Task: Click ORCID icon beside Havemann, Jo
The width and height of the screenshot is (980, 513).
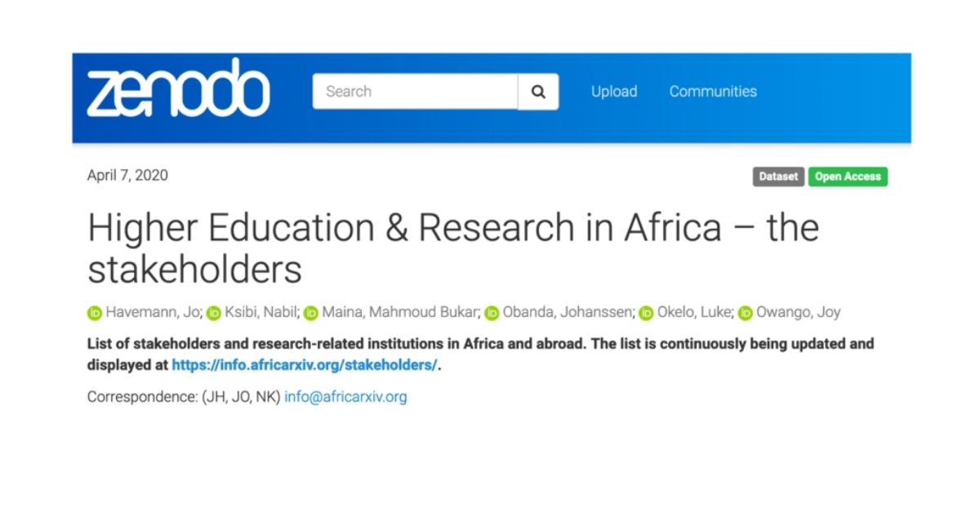Action: click(95, 313)
